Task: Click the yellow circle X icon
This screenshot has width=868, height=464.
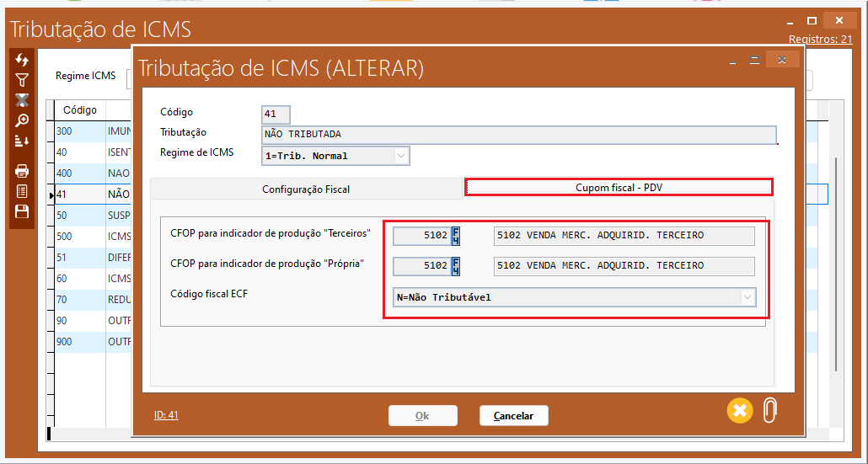Action: pyautogui.click(x=739, y=410)
